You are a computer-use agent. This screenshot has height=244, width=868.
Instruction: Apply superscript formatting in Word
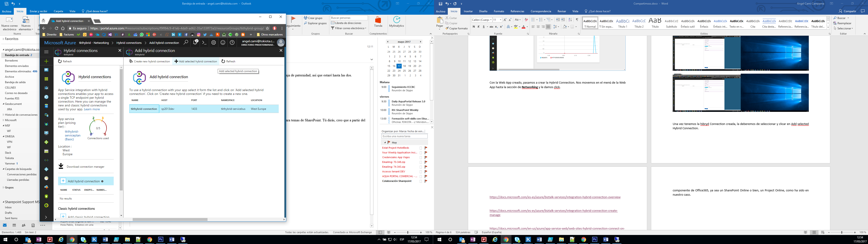[501, 27]
